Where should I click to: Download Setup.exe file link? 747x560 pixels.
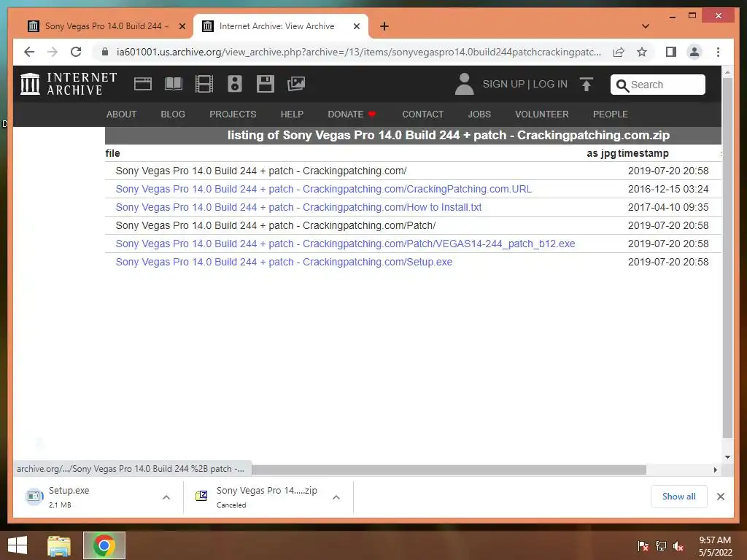pyautogui.click(x=284, y=262)
